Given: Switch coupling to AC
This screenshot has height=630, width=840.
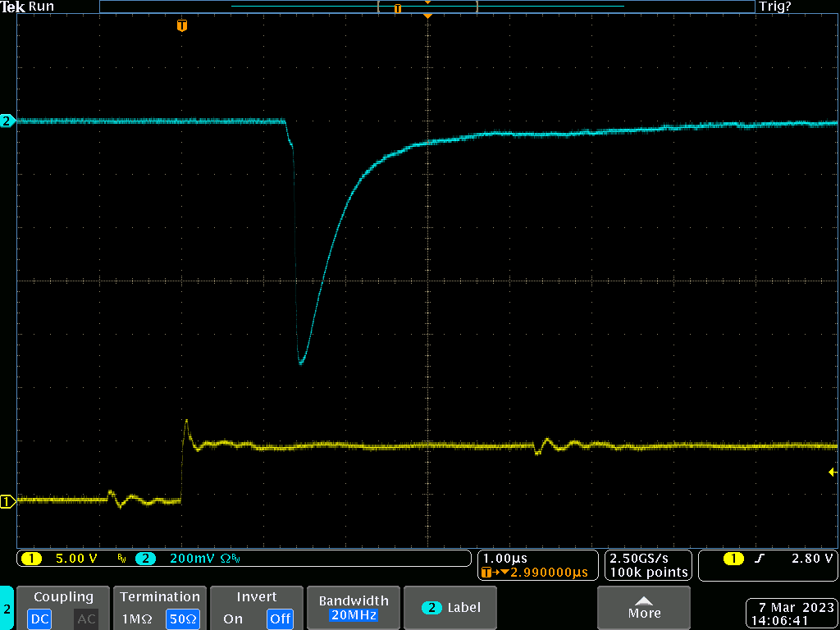Looking at the screenshot, I should click(86, 619).
